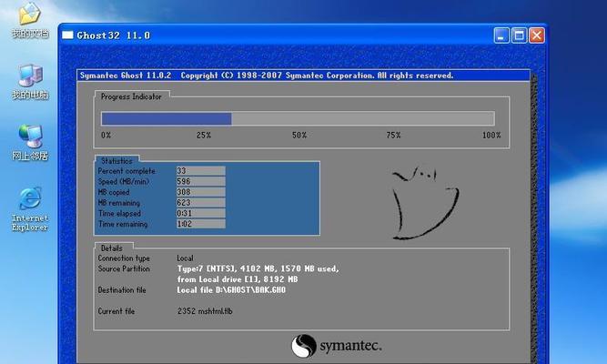Click the Ghost32 title bar window icon

pyautogui.click(x=67, y=35)
